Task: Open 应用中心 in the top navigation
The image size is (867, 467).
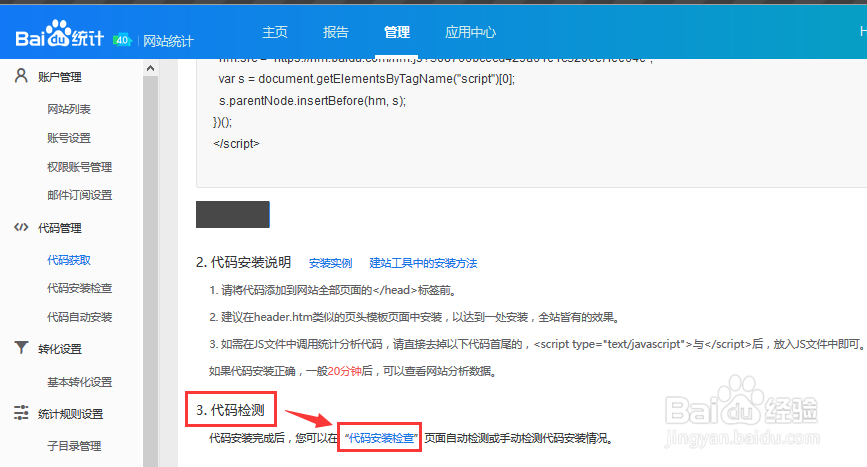Action: click(x=470, y=32)
